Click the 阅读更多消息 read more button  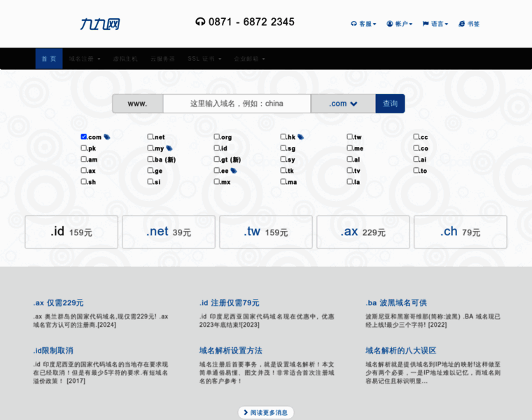pyautogui.click(x=266, y=412)
